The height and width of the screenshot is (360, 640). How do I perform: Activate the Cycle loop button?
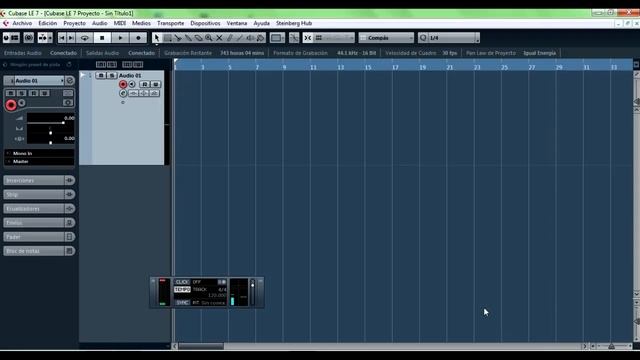point(84,38)
